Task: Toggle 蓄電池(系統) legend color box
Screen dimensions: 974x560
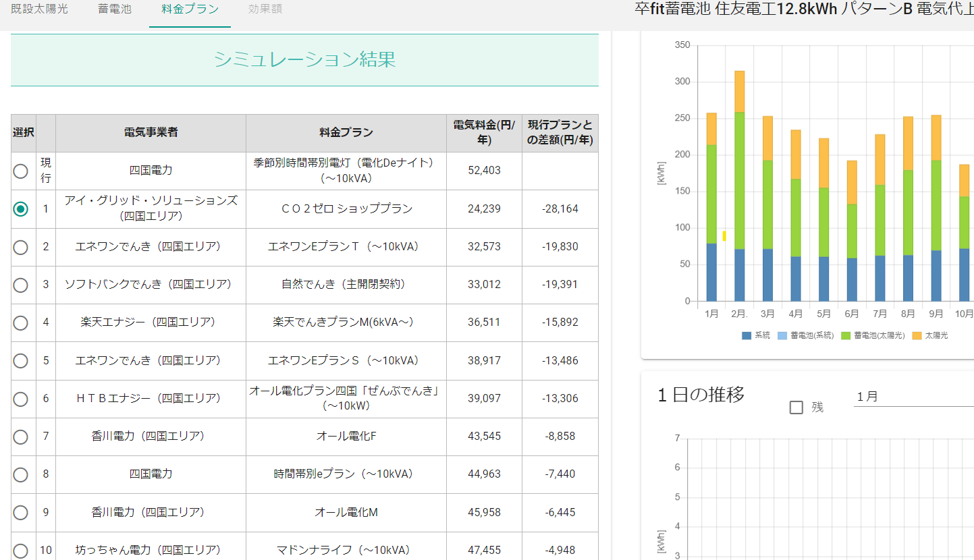Action: 782,335
